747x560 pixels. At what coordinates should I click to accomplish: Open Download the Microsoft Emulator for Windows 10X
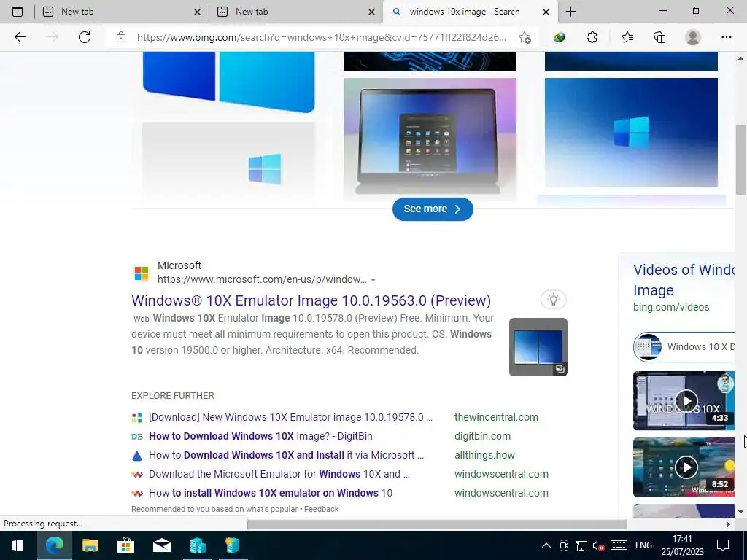[x=279, y=474]
